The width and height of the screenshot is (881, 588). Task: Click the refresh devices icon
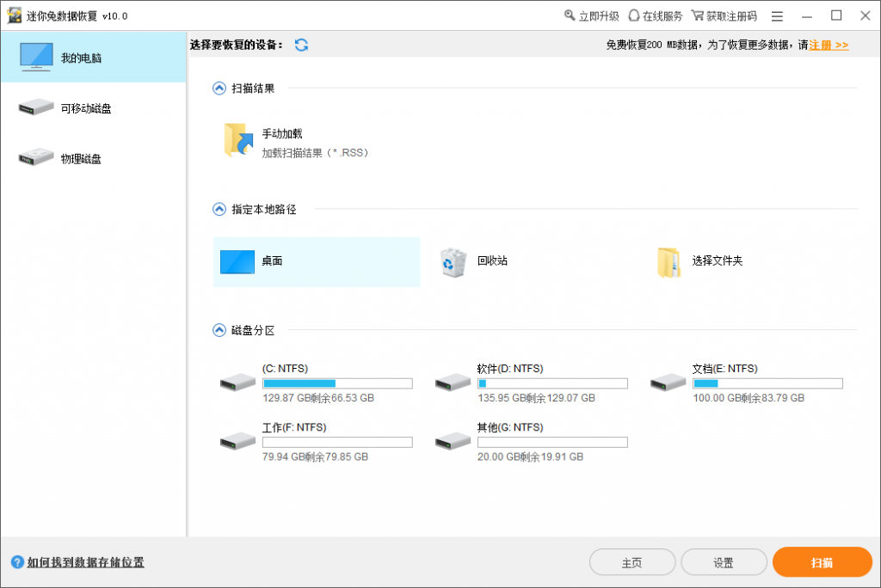coord(301,45)
